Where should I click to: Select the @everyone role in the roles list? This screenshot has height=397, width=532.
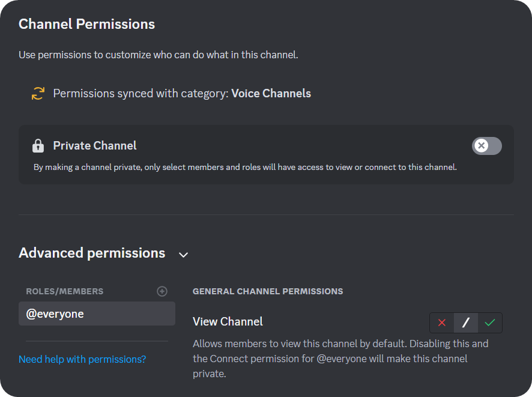pyautogui.click(x=96, y=314)
